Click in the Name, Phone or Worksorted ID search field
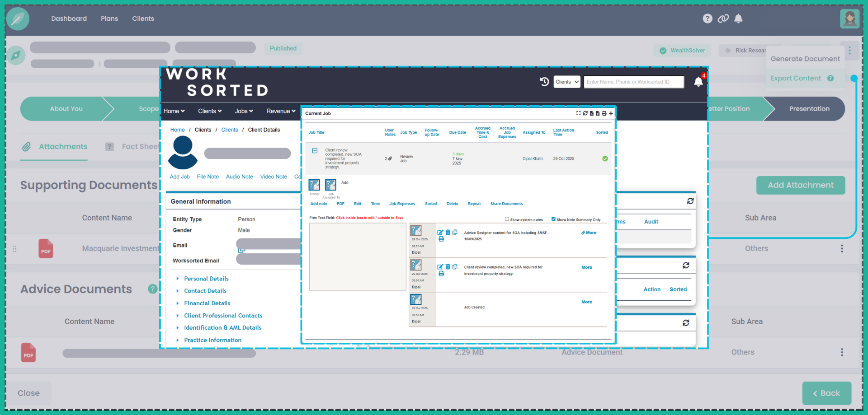868x415 pixels. 634,82
